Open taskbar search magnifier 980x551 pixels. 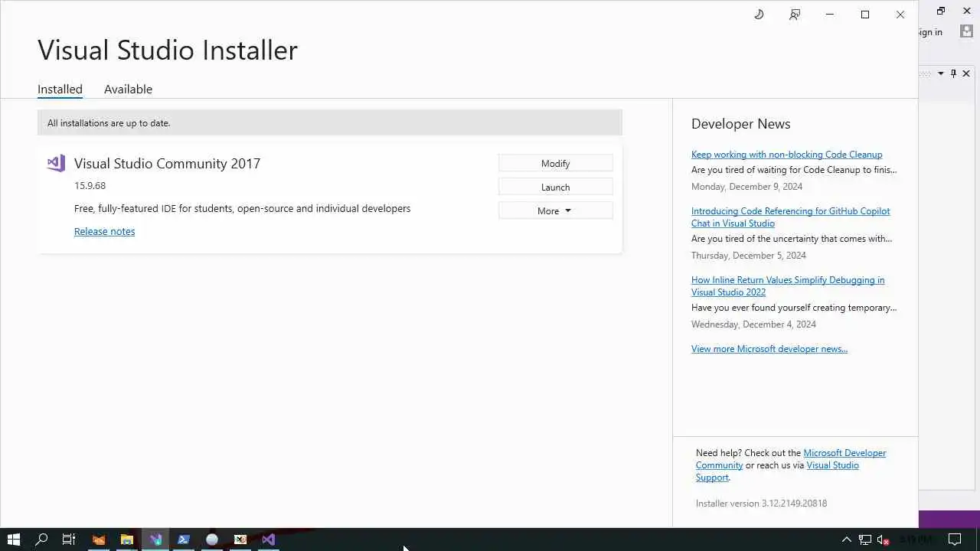[41, 540]
